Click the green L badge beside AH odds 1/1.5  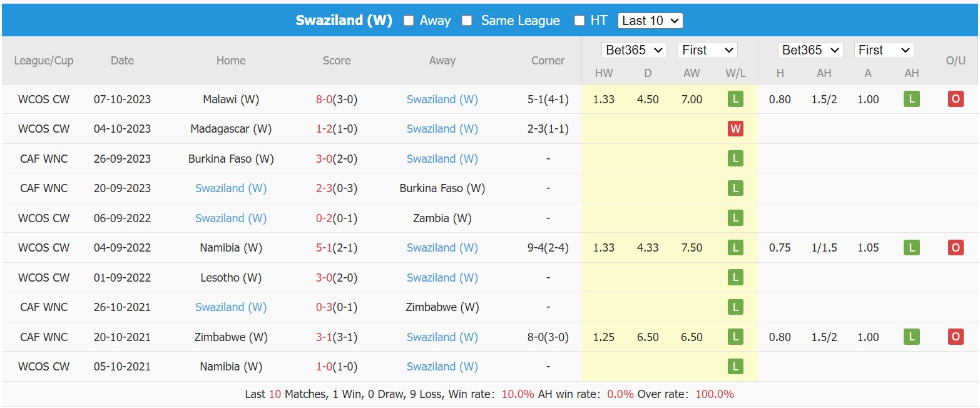pos(911,247)
